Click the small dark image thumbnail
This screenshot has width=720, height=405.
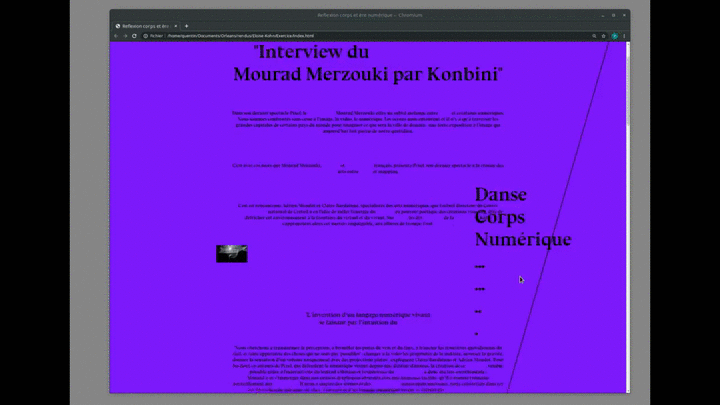[x=231, y=253]
